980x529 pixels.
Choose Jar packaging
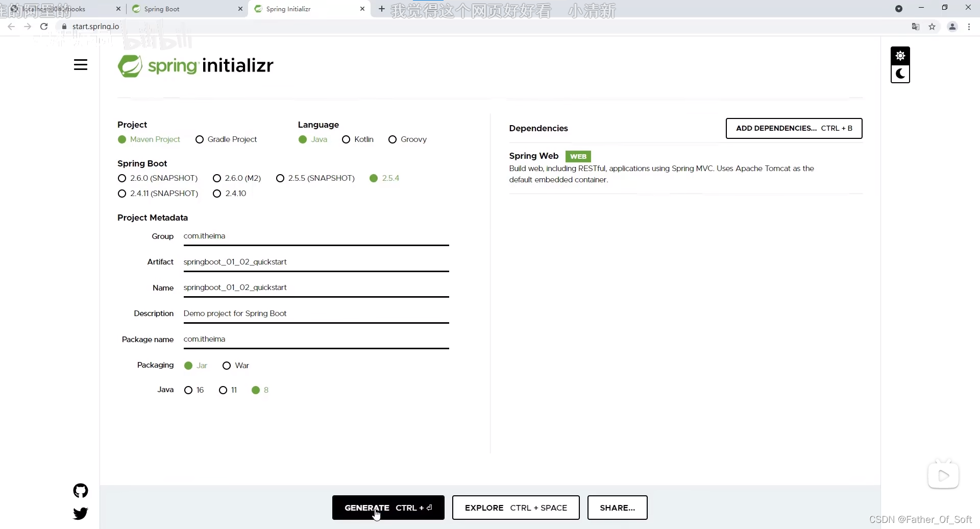point(195,366)
